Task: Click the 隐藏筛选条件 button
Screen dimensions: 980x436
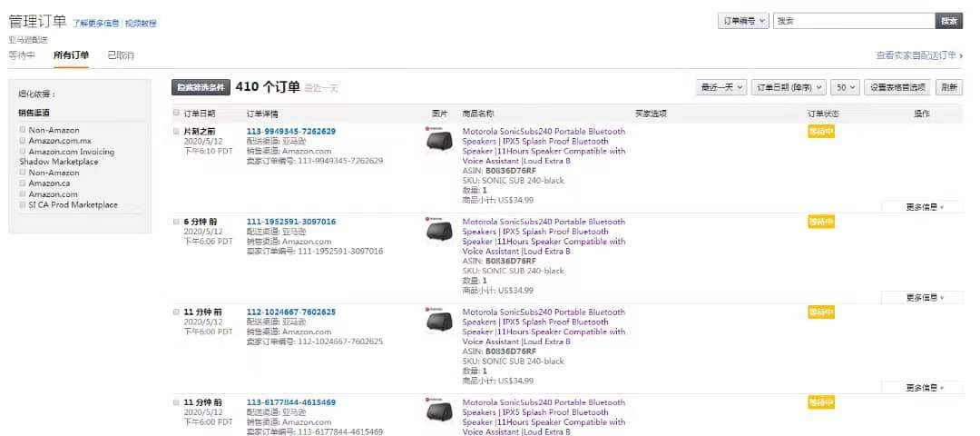Action: click(201, 87)
